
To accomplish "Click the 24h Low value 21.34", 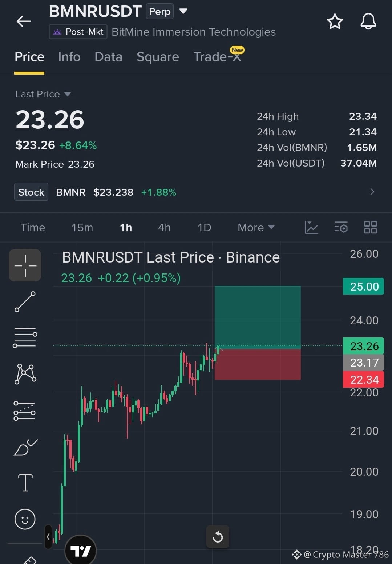I will [x=363, y=132].
